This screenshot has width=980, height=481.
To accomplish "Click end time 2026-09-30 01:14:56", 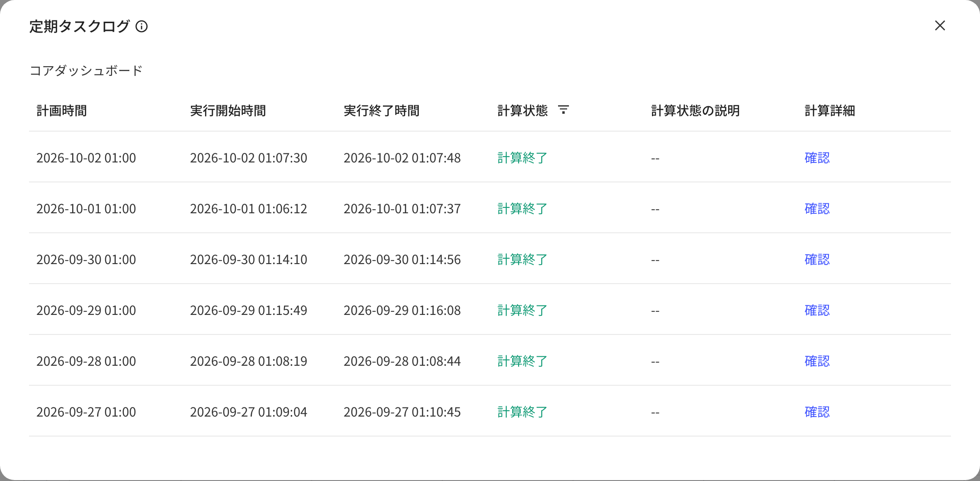I will point(402,260).
